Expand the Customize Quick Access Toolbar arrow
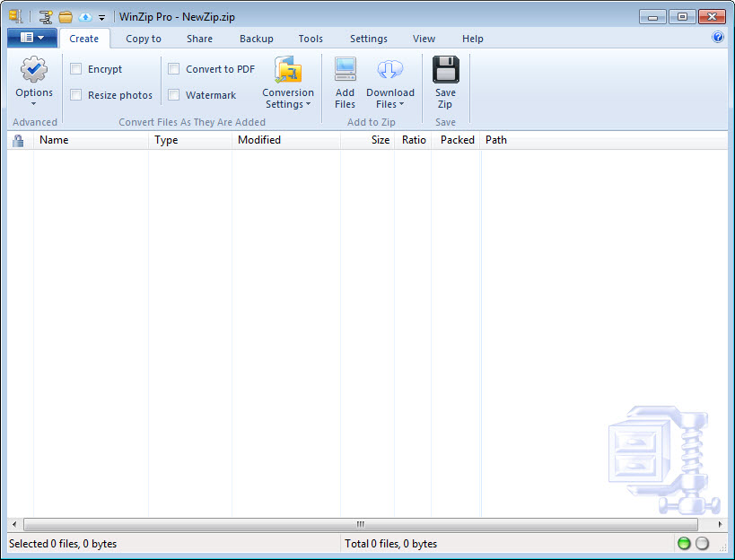 101,18
